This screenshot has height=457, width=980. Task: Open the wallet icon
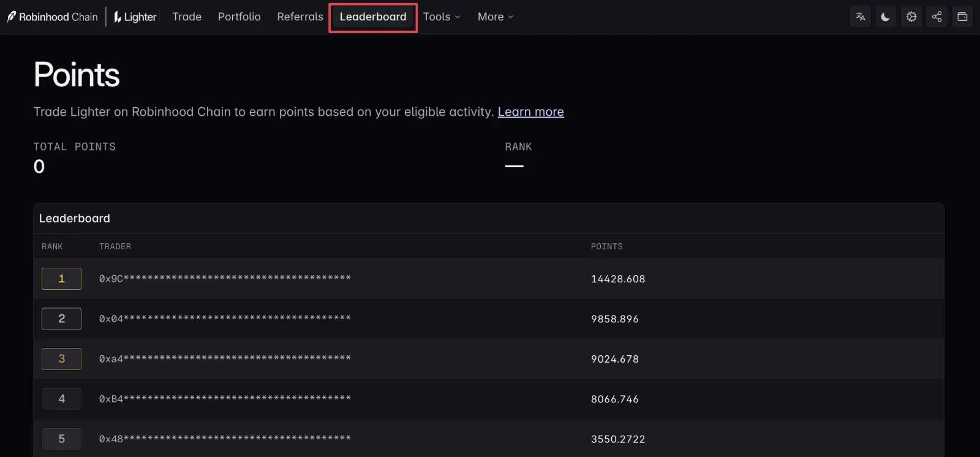coord(963,17)
